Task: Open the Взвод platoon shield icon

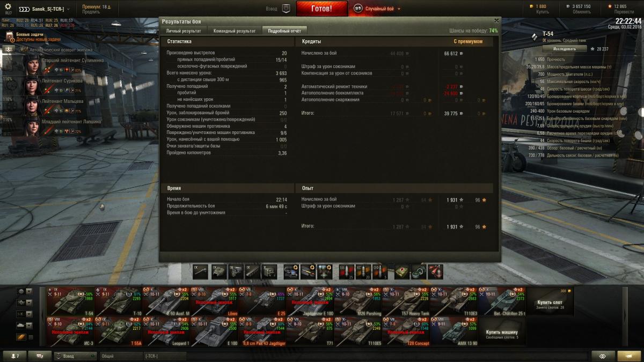Action: (x=286, y=9)
